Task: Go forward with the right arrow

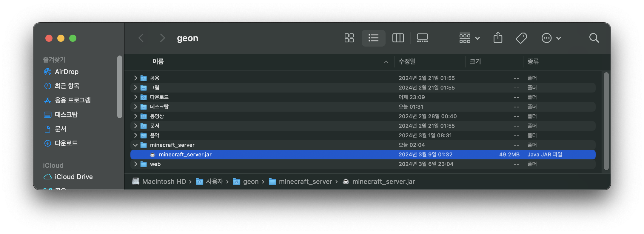Action: pos(162,38)
